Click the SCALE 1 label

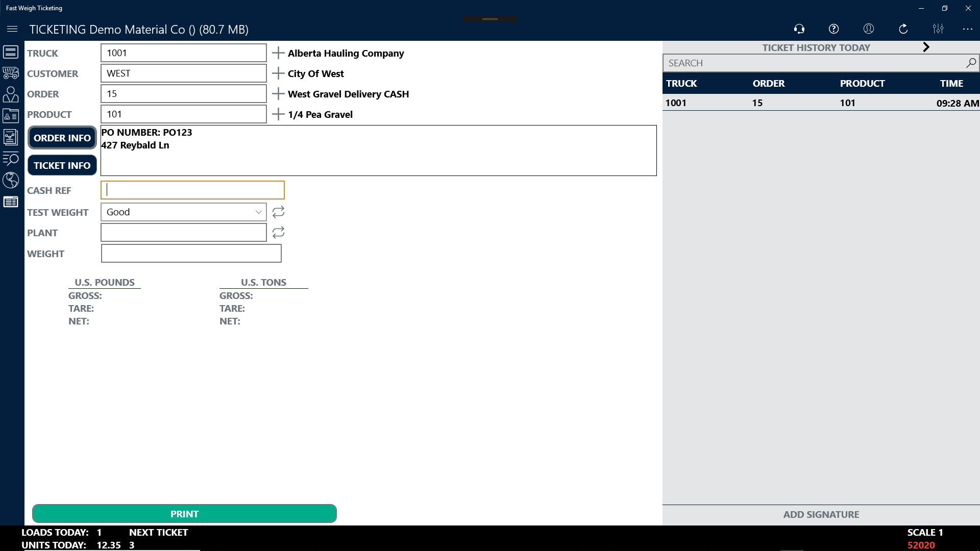[x=925, y=533]
